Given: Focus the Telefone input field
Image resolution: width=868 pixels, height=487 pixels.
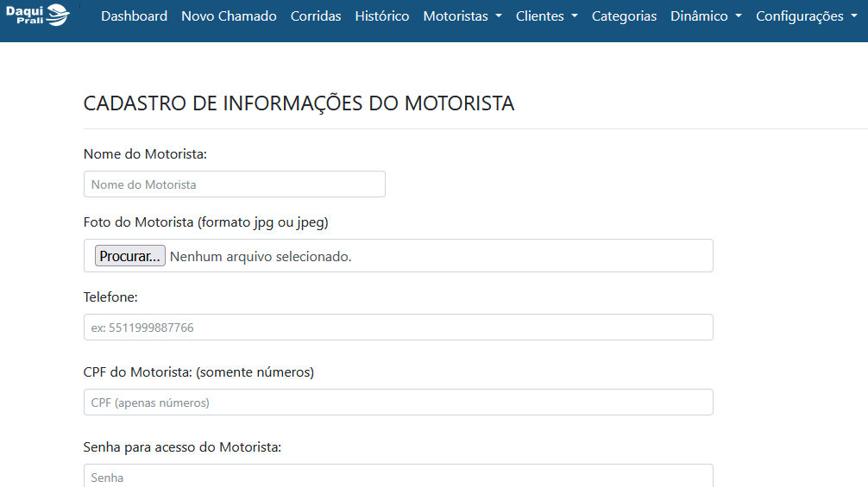Looking at the screenshot, I should click(398, 328).
